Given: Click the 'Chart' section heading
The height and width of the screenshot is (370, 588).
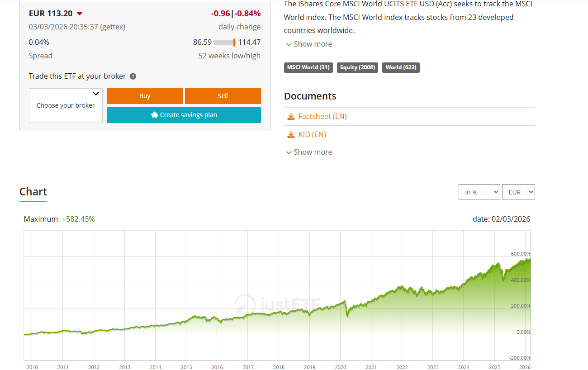Looking at the screenshot, I should coord(33,191).
